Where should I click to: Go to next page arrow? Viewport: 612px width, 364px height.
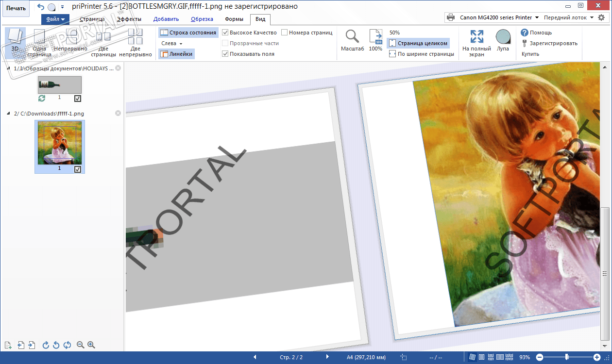pyautogui.click(x=327, y=357)
